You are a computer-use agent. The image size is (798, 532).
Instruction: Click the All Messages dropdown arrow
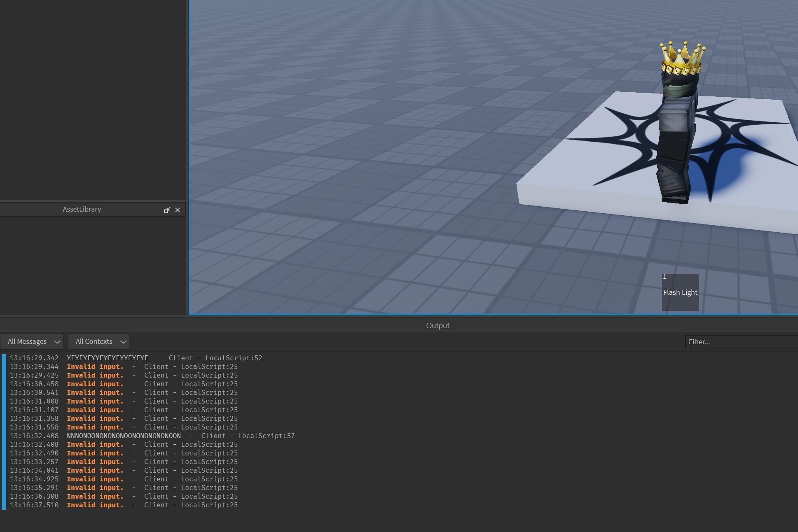point(57,342)
